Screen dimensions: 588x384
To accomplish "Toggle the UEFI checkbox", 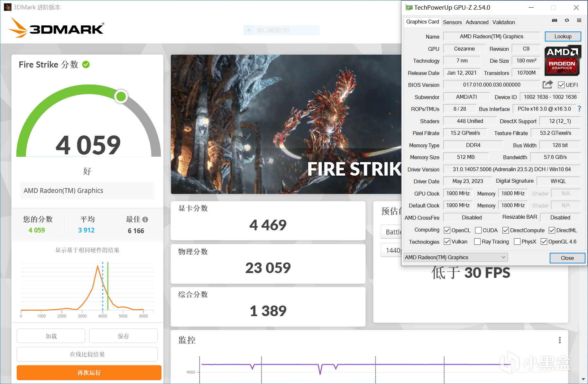I will 561,85.
